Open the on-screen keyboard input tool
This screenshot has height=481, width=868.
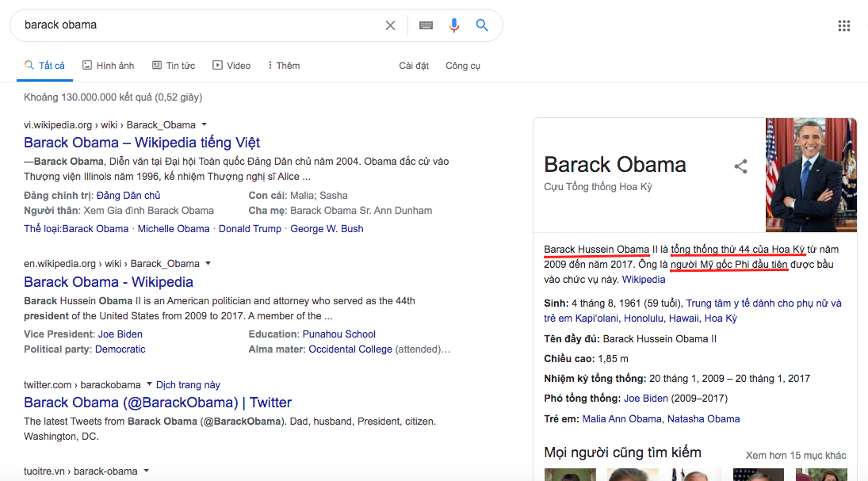(426, 25)
